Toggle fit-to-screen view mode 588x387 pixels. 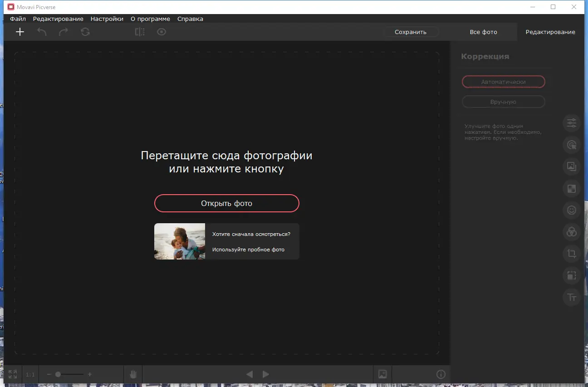(12, 374)
